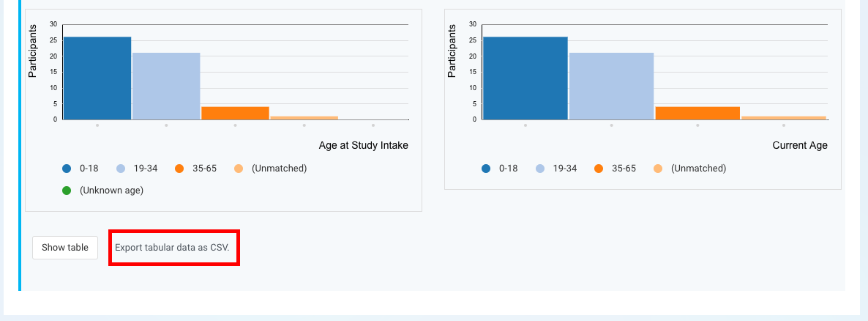This screenshot has width=868, height=321.
Task: Click the green (Unknown age) legend entry
Action: coord(103,191)
